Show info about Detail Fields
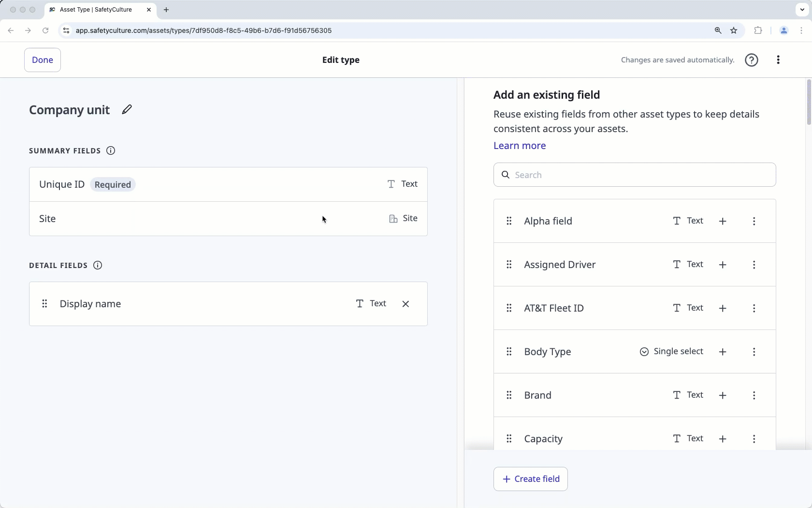Viewport: 812px width, 508px height. coord(98,266)
